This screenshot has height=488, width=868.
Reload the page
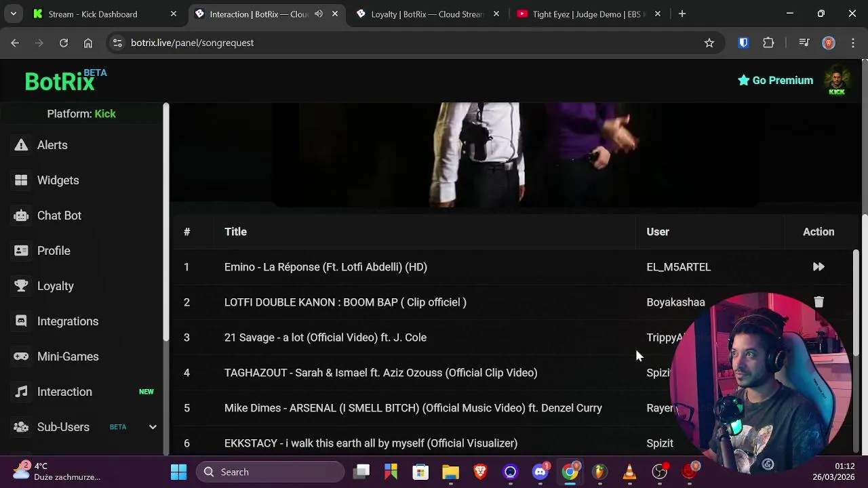click(x=64, y=43)
